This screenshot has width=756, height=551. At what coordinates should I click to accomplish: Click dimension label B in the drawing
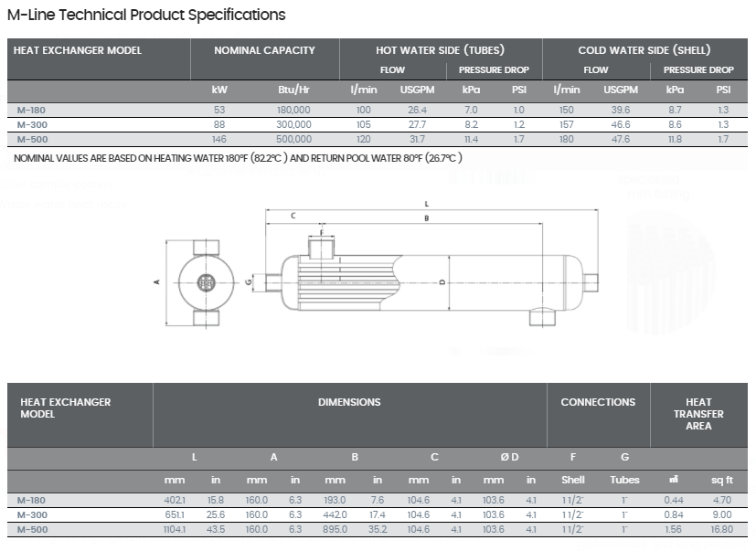tap(426, 218)
